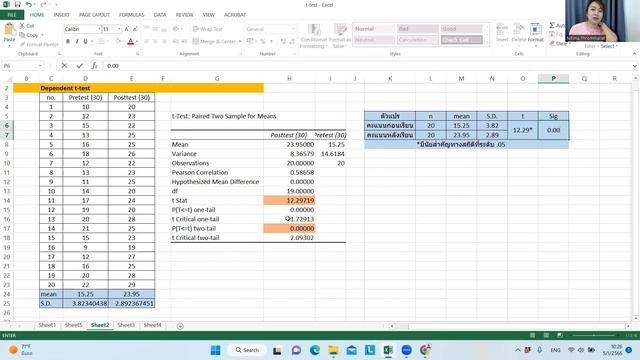Apply the Bad cell style
This screenshot has width=640, height=360.
point(418,29)
